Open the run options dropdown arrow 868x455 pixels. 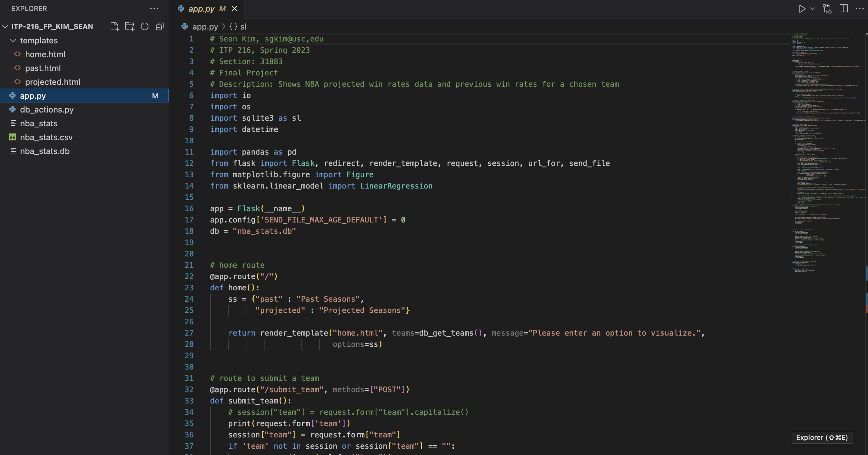812,9
